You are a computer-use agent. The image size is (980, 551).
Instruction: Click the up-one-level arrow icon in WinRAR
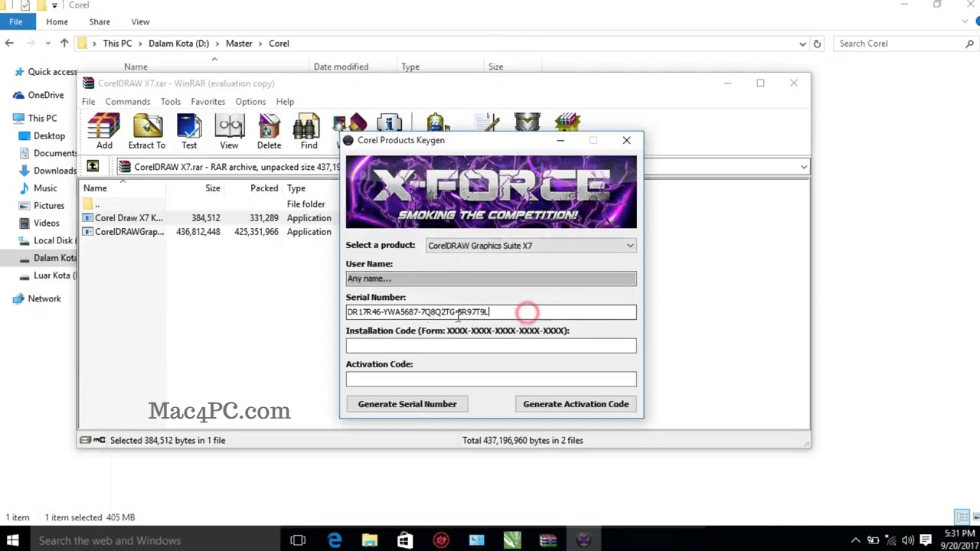[93, 166]
